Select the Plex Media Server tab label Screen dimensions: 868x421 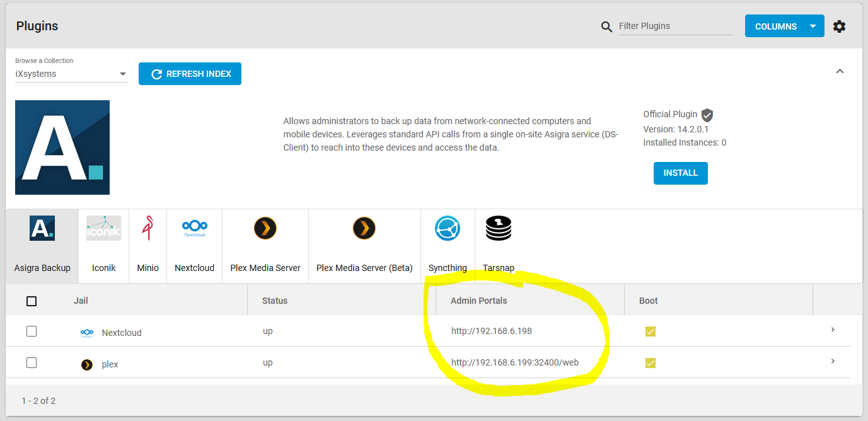pyautogui.click(x=265, y=268)
